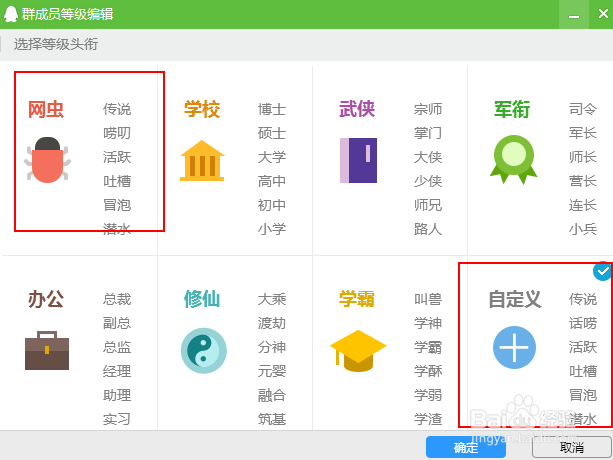The width and height of the screenshot is (613, 460).
Task: Click the 叫兽 level in 学霸
Action: coord(428,299)
